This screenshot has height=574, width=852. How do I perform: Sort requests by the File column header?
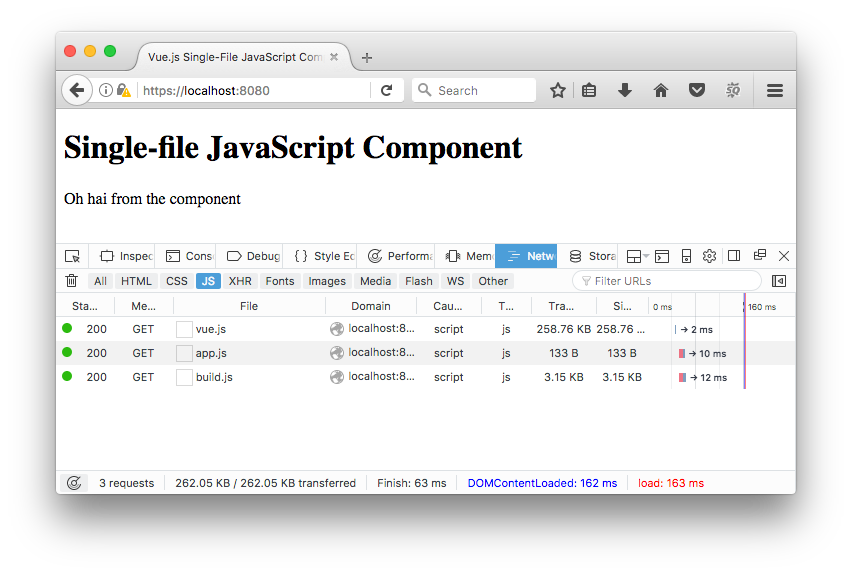[249, 306]
